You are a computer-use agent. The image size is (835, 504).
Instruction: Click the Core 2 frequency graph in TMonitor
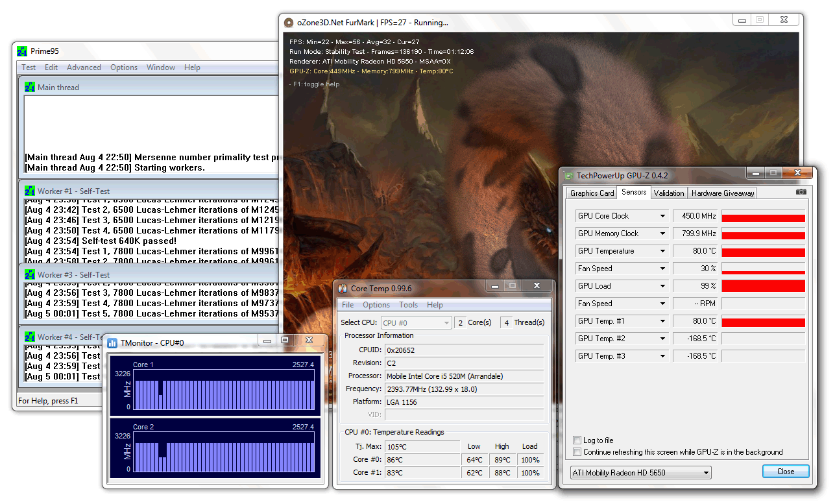tap(223, 452)
